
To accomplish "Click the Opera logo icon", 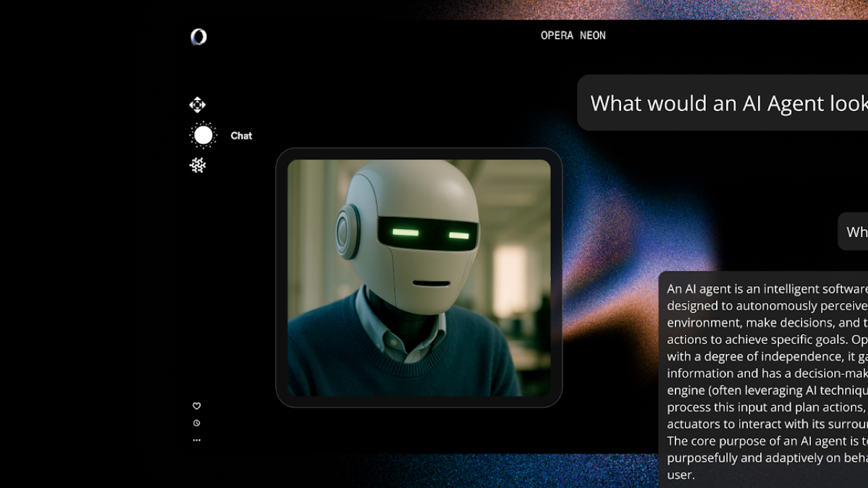I will point(198,37).
